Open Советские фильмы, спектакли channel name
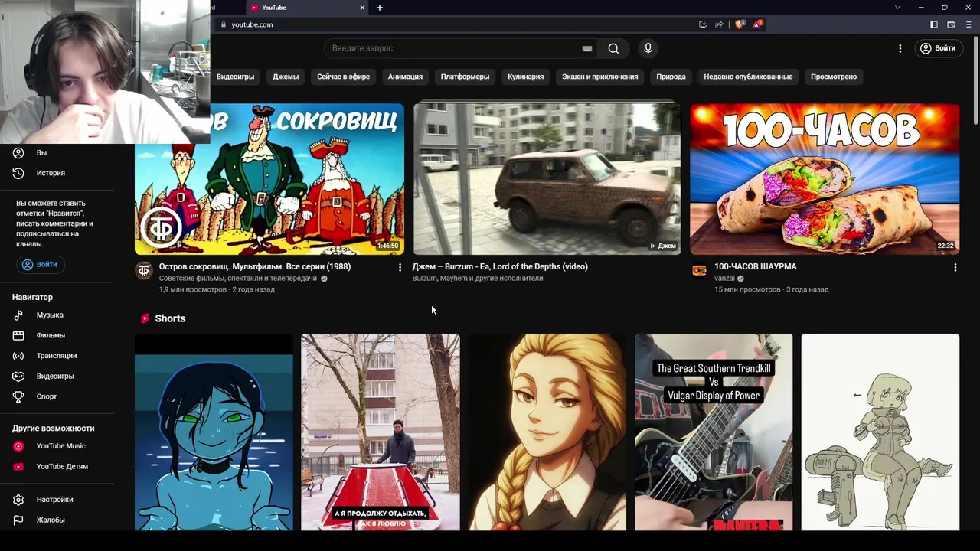The height and width of the screenshot is (551, 980). 238,279
